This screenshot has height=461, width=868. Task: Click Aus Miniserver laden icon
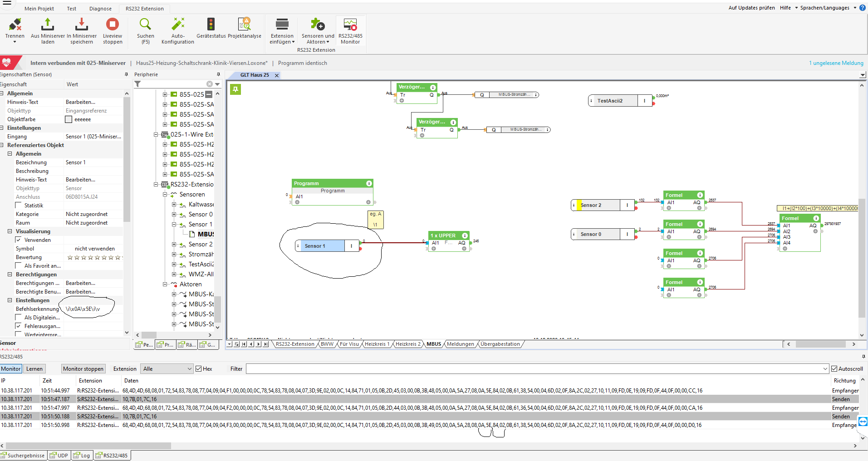[48, 25]
